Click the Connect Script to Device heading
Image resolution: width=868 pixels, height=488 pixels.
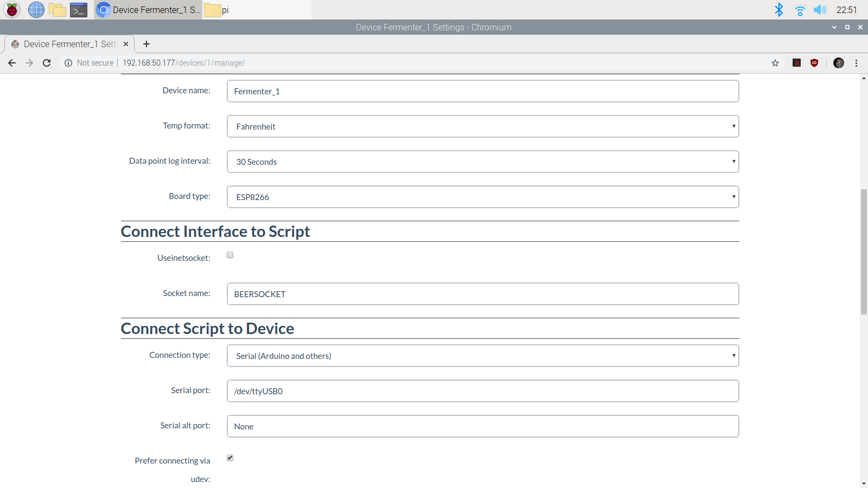207,329
